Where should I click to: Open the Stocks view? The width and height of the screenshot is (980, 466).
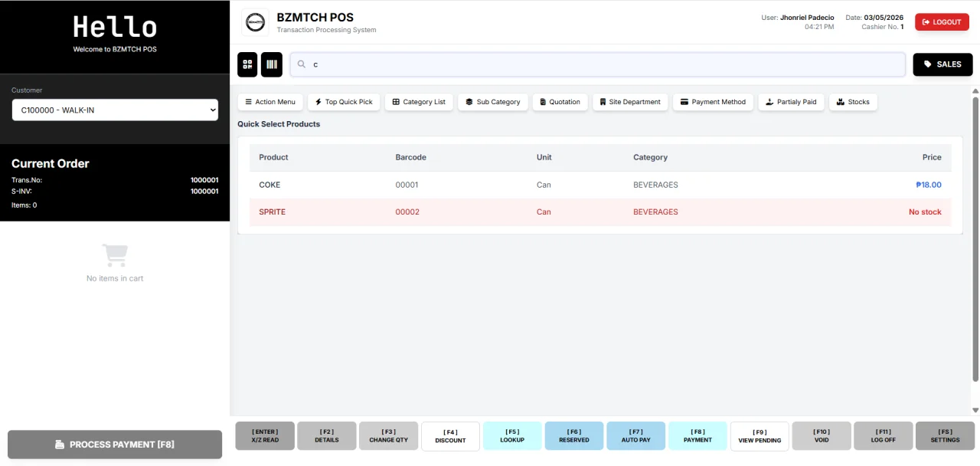853,102
